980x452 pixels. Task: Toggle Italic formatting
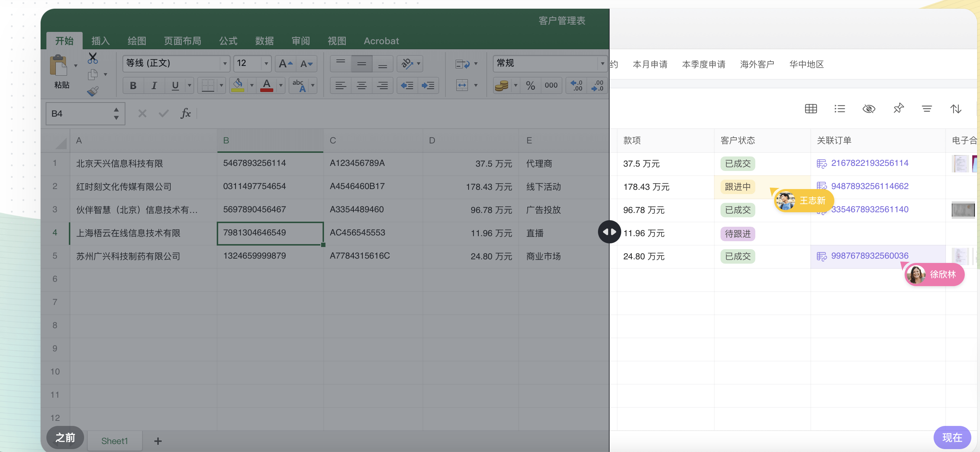[154, 85]
